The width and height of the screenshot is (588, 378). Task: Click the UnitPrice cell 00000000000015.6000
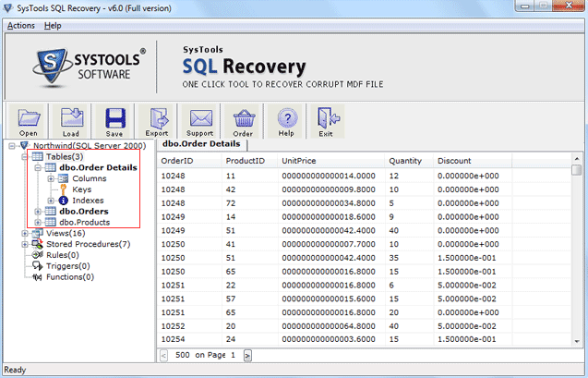click(x=329, y=299)
